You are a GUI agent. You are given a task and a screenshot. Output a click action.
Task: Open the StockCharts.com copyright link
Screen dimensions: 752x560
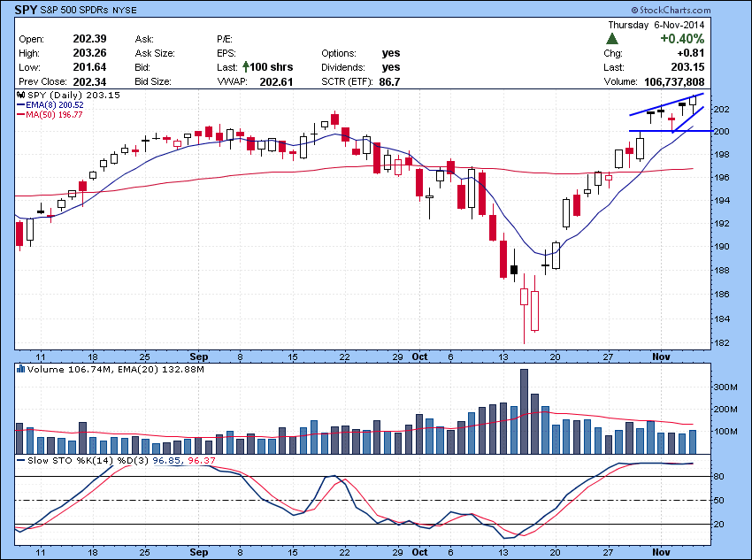click(x=671, y=10)
